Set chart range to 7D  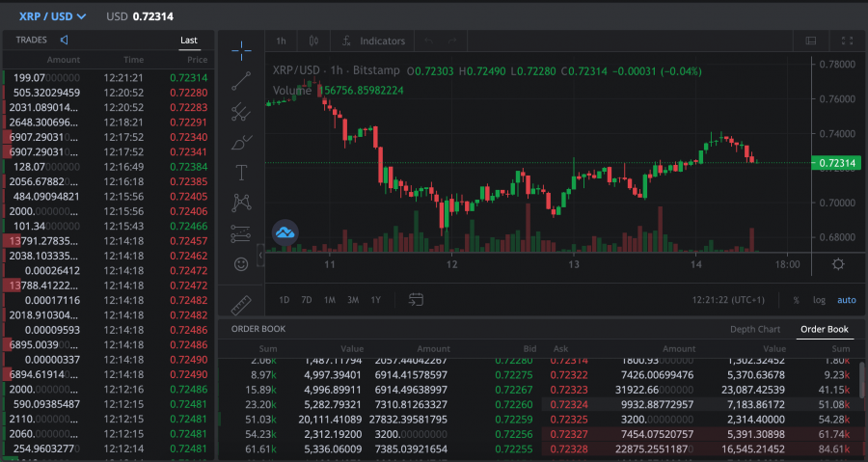(x=307, y=300)
